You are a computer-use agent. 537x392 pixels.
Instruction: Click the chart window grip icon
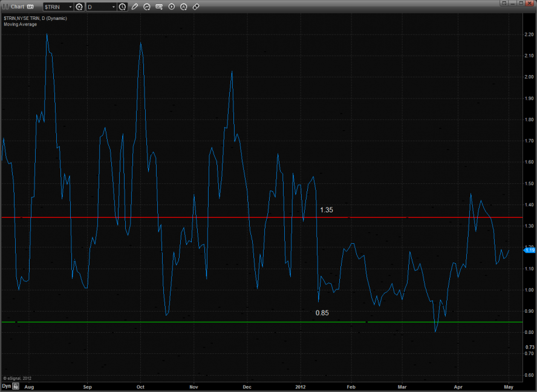(5, 7)
